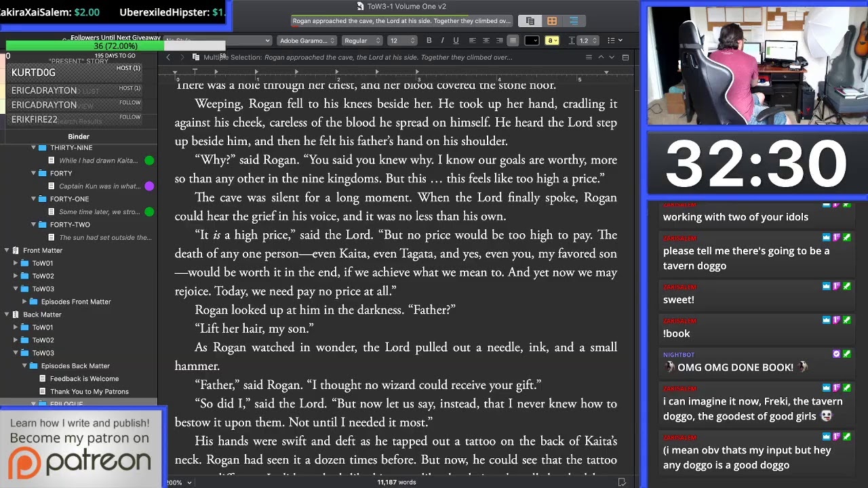Image resolution: width=868 pixels, height=488 pixels.
Task: Collapse the Episodes Back Matter folder
Action: [x=24, y=367]
